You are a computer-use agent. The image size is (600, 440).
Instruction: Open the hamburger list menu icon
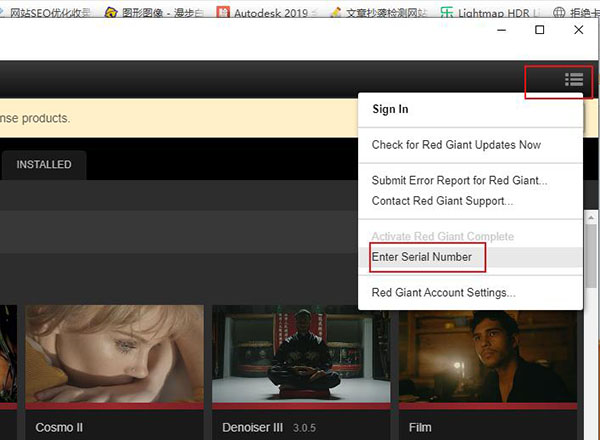point(574,80)
